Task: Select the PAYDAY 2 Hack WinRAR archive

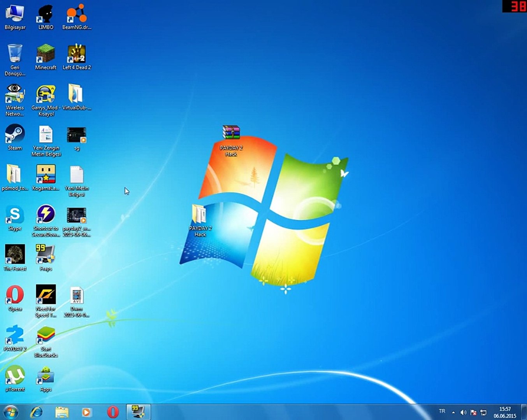Action: tap(231, 141)
